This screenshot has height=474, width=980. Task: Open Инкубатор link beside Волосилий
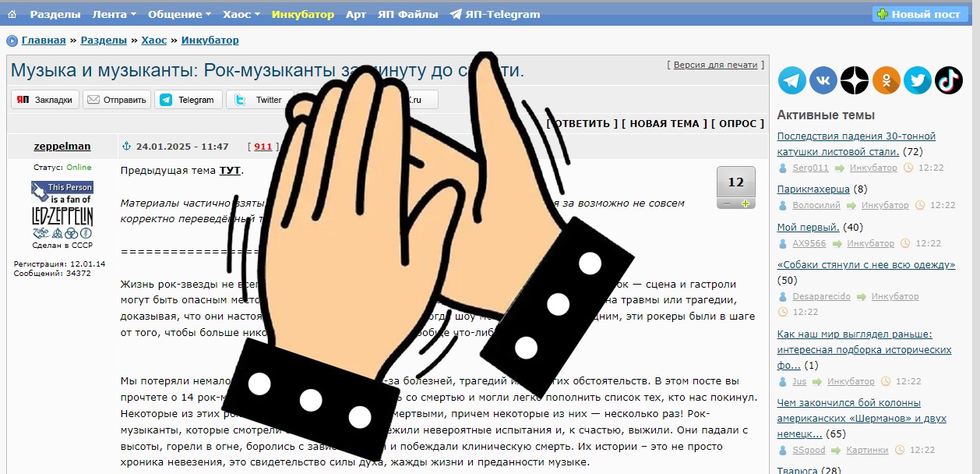[x=885, y=205]
